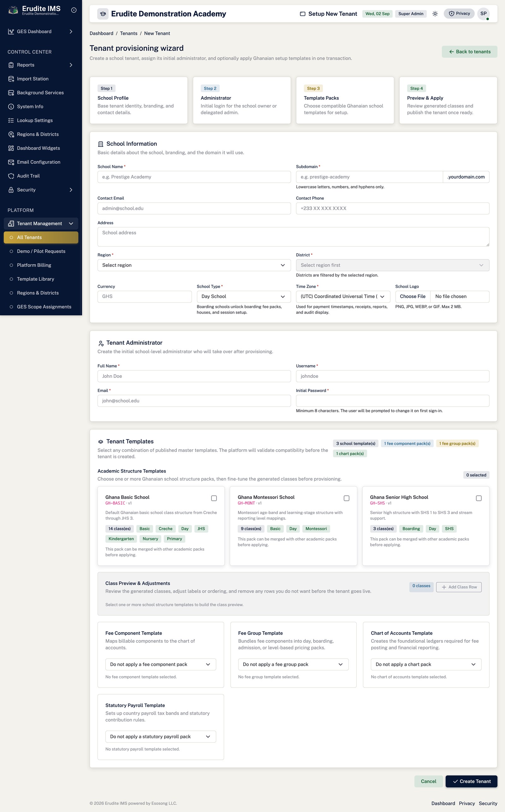Select Platform Billing in sidebar
The height and width of the screenshot is (812, 505).
(41, 265)
